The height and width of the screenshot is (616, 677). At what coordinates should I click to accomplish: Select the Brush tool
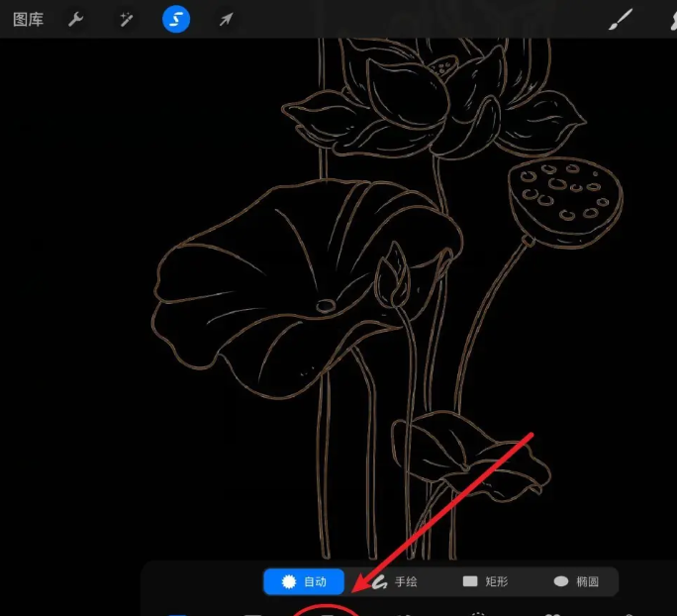tap(621, 20)
